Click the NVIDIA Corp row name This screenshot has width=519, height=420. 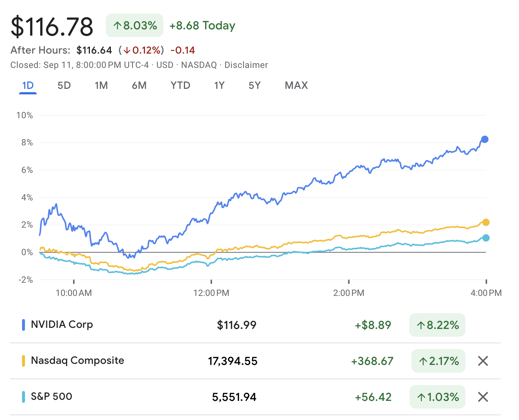62,325
